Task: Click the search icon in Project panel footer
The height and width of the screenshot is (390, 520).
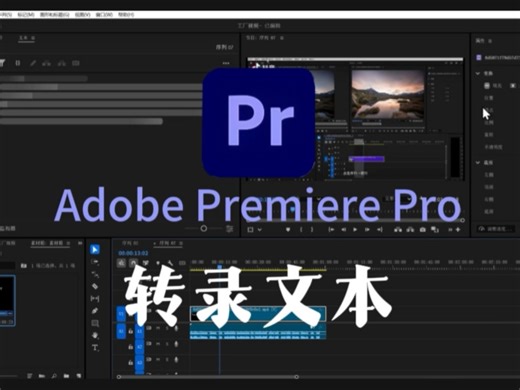Action: pyautogui.click(x=54, y=376)
